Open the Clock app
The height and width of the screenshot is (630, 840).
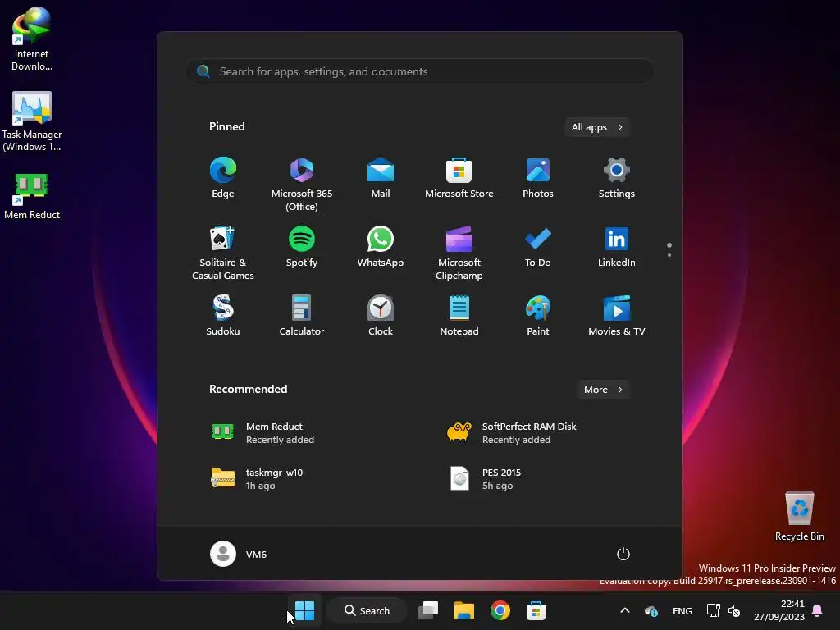pos(381,316)
